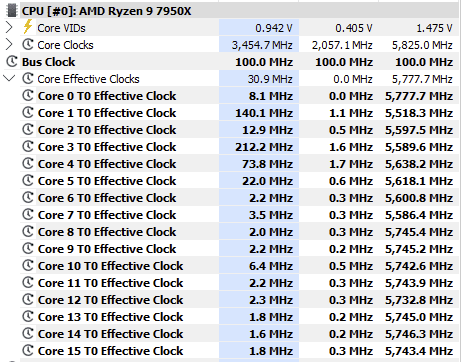The image size is (461, 362).
Task: Click the clock icon for Core 6 T0 Effective Clock
Action: pyautogui.click(x=28, y=197)
